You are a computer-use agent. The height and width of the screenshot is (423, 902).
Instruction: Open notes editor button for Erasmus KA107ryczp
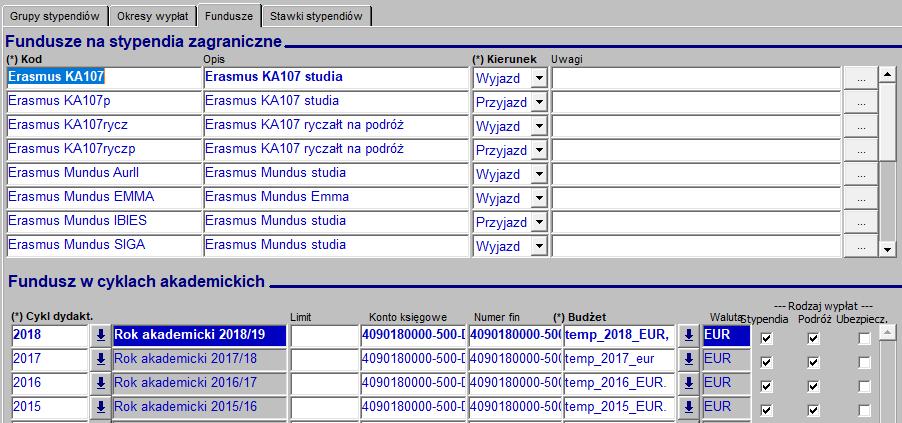click(x=861, y=150)
